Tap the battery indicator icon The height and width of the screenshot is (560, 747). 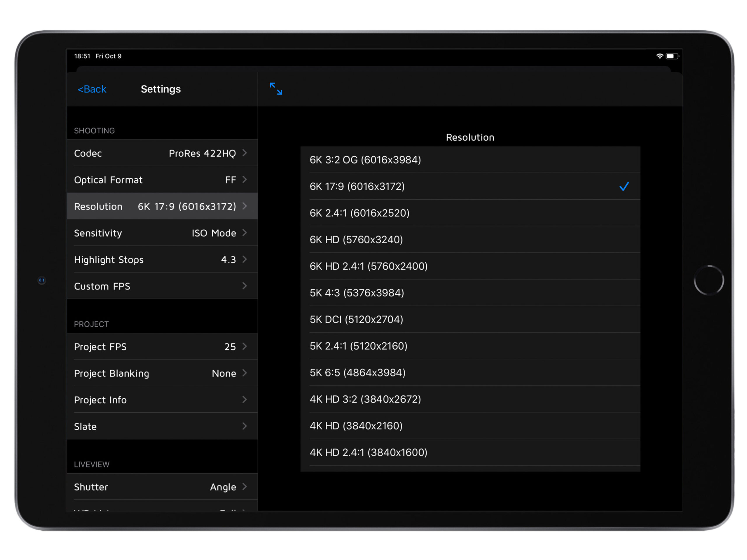(672, 56)
